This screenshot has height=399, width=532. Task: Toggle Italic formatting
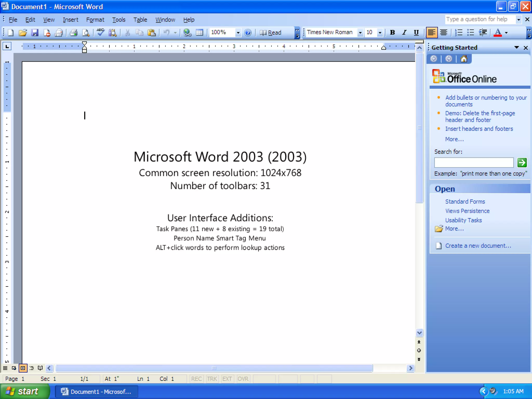[404, 32]
